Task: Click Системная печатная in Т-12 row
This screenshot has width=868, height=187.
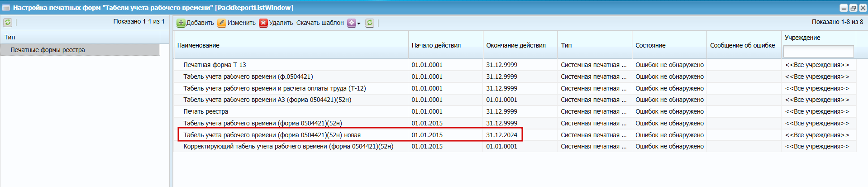Action: click(594, 88)
